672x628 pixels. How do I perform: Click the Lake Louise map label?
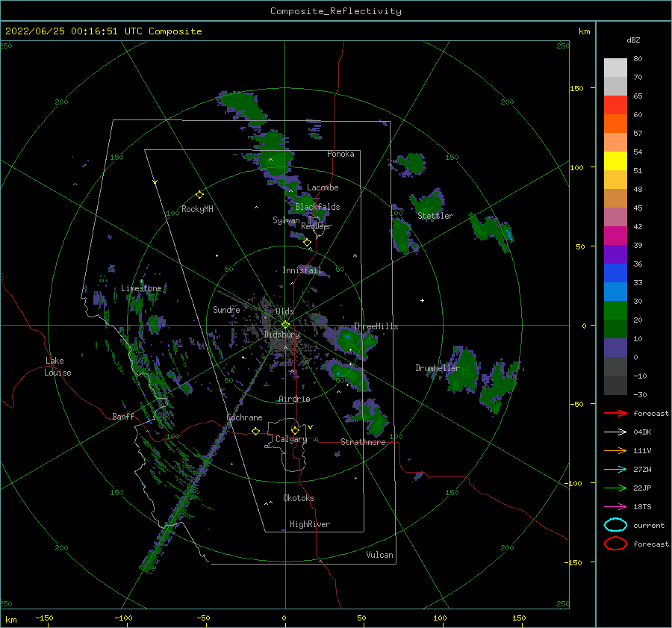[57, 367]
